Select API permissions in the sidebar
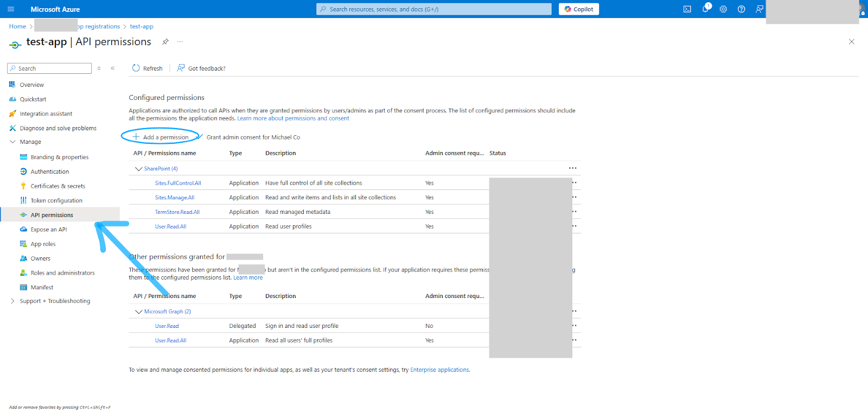This screenshot has height=412, width=868. [52, 215]
